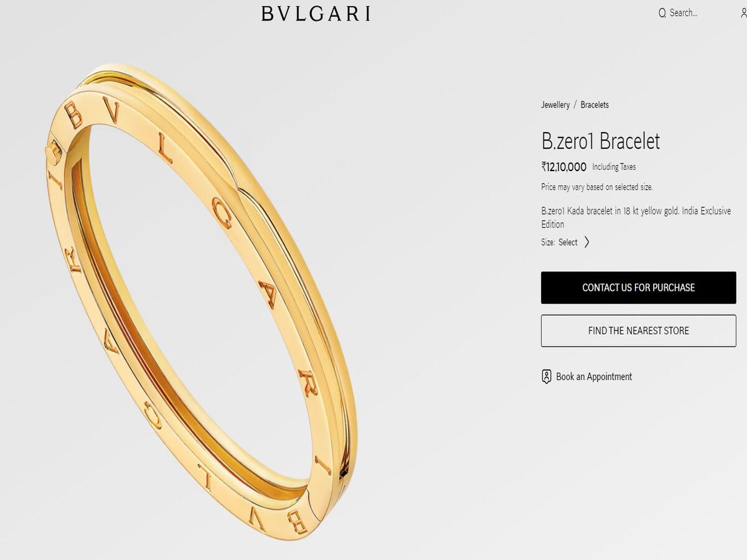Viewport: 747px width, 560px height.
Task: Click FIND THE NEAREST STORE button
Action: [x=639, y=331]
